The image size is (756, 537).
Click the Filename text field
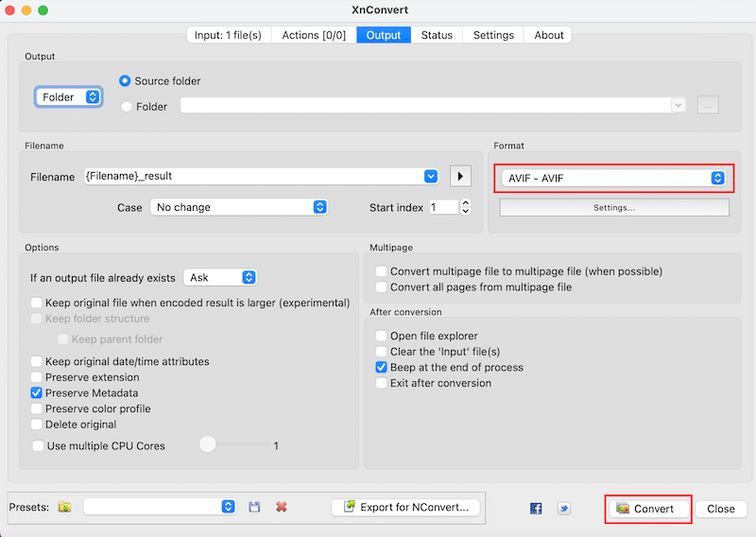[254, 177]
